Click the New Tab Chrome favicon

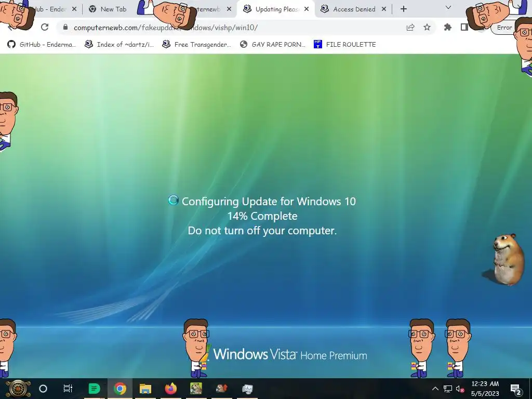92,9
